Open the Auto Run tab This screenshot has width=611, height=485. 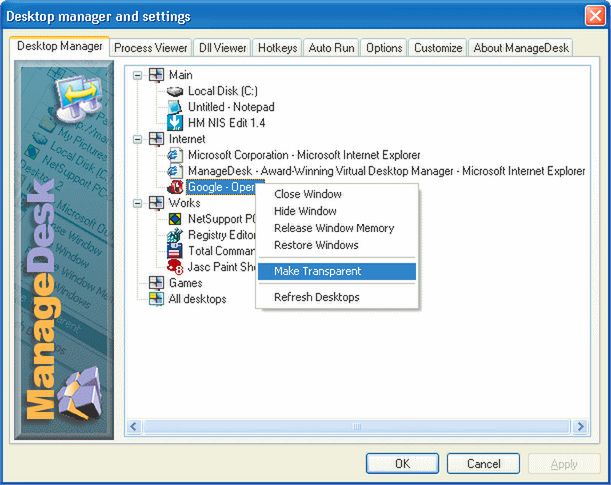tap(331, 48)
